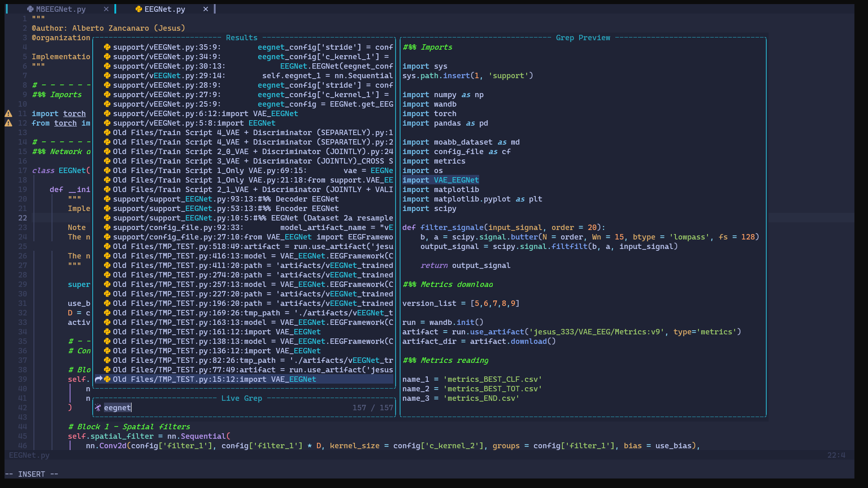This screenshot has height=488, width=868.
Task: Click Python icon of Train Script 2_0_VAE JOINTLY result
Action: 107,151
